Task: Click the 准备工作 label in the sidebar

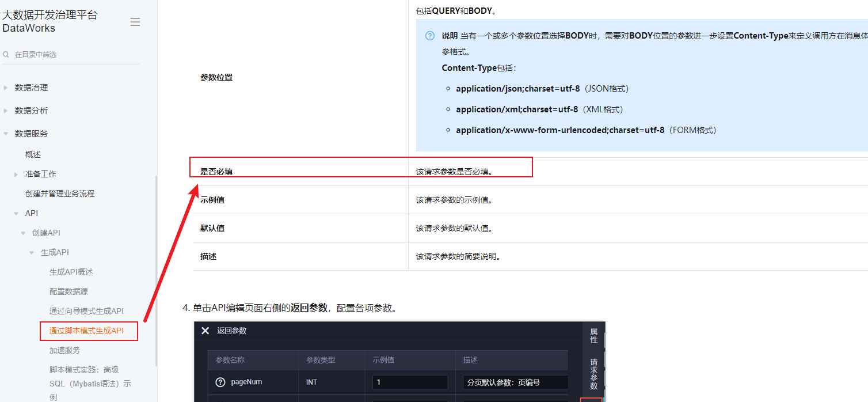Action: click(x=41, y=174)
